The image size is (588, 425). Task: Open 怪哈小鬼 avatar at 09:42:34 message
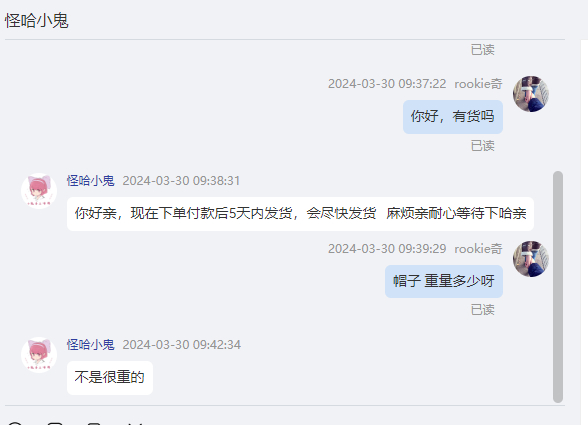coord(39,354)
